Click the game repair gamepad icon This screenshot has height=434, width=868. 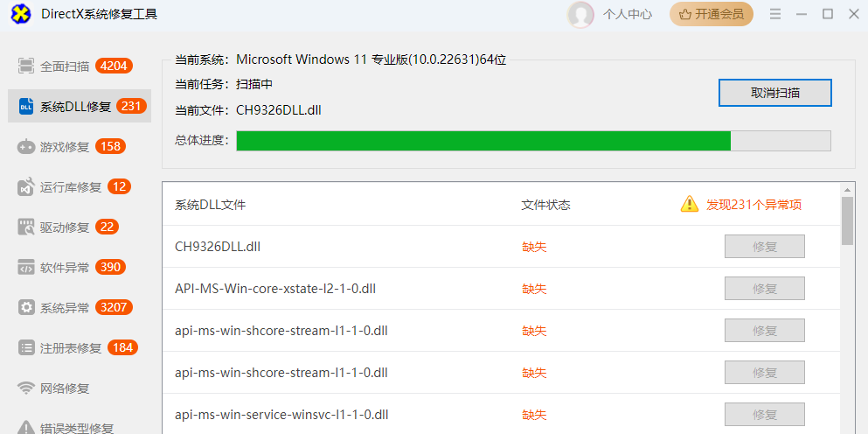click(x=26, y=147)
